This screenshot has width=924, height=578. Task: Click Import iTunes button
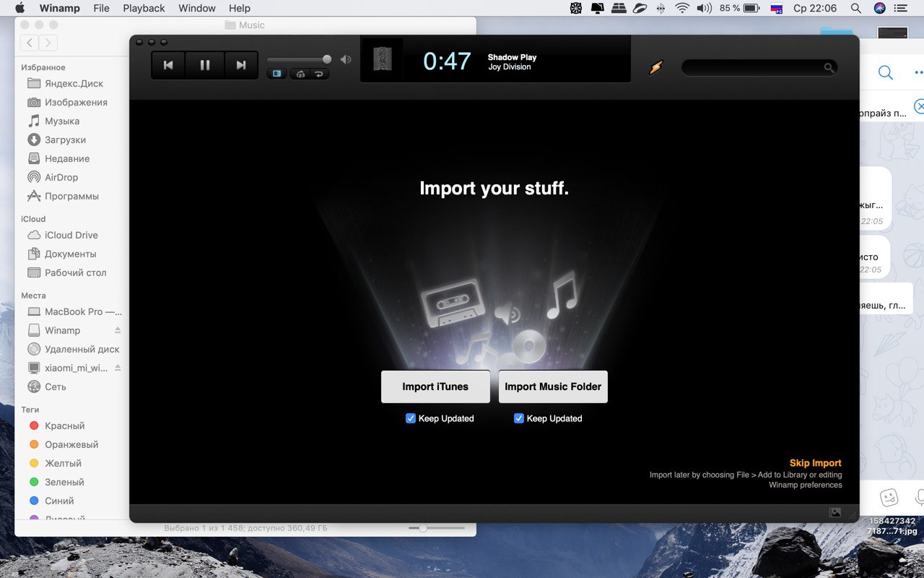435,387
